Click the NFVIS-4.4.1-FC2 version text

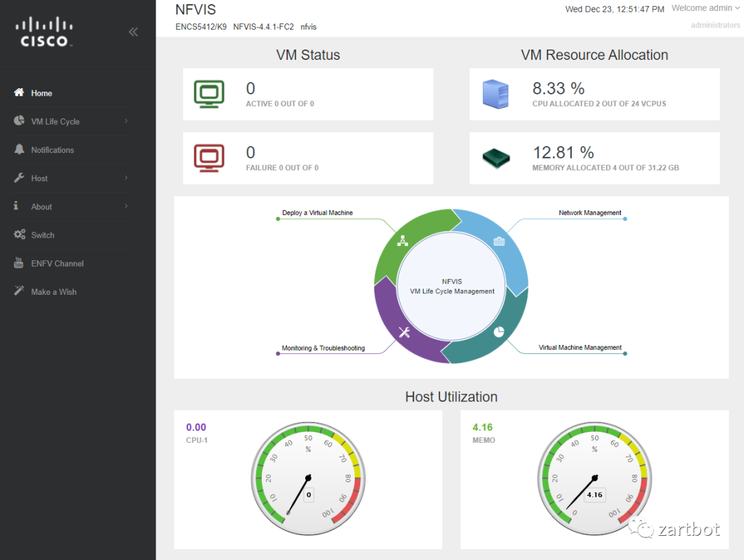point(263,27)
